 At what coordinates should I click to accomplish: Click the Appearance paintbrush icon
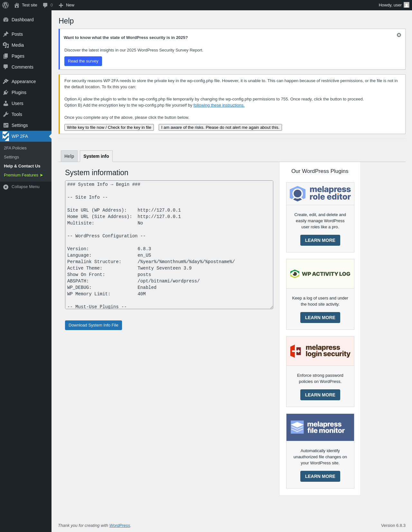[6, 81]
